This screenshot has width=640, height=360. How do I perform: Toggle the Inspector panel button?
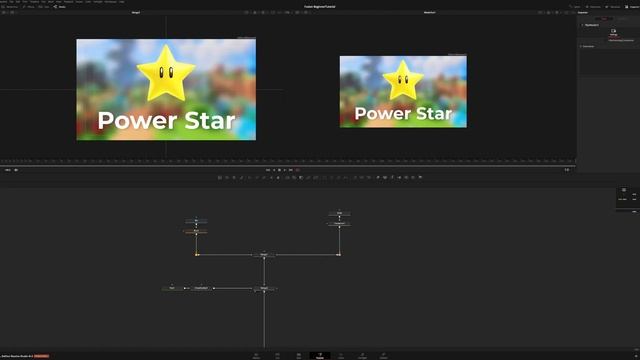point(632,7)
